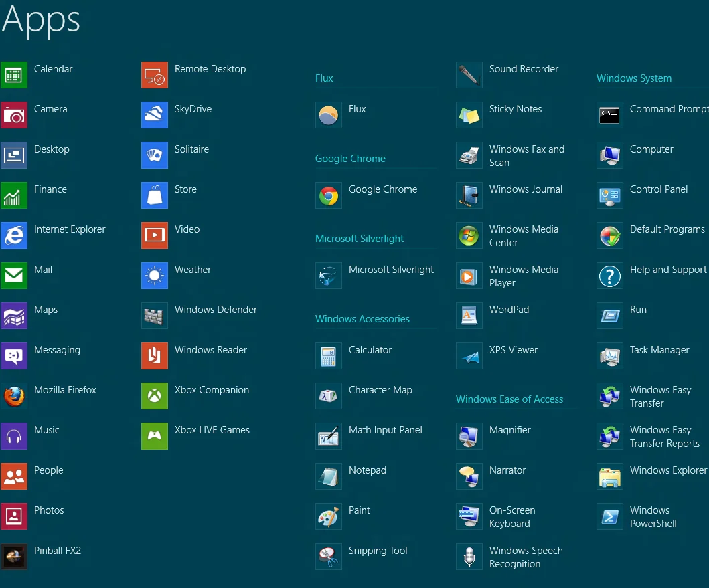Image resolution: width=709 pixels, height=588 pixels.
Task: Click the Remote Desktop label
Action: pos(210,69)
